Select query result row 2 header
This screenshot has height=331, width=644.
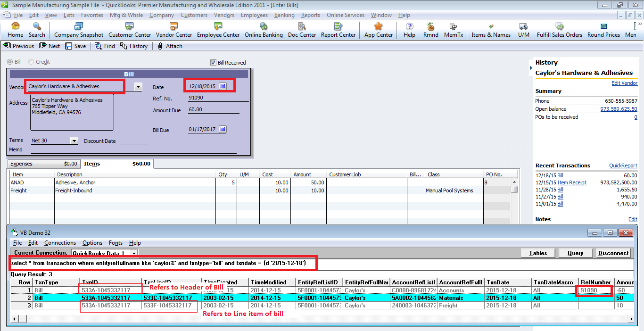pos(21,298)
